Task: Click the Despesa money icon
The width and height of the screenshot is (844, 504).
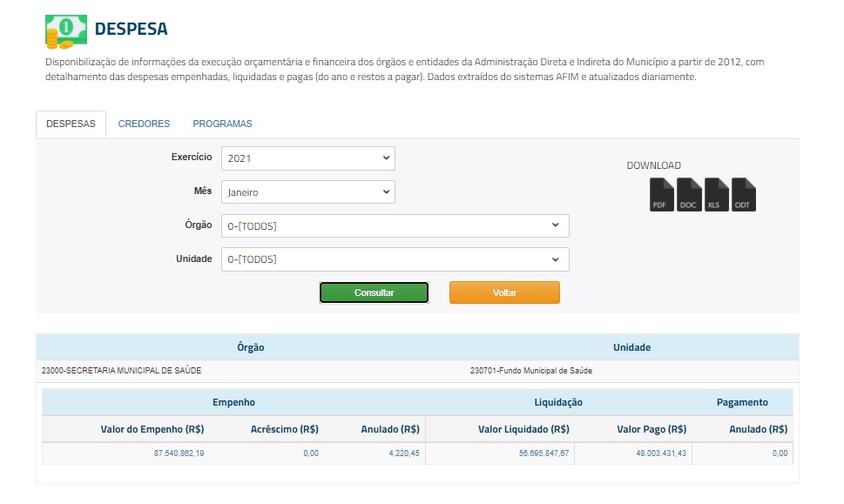Action: tap(65, 30)
